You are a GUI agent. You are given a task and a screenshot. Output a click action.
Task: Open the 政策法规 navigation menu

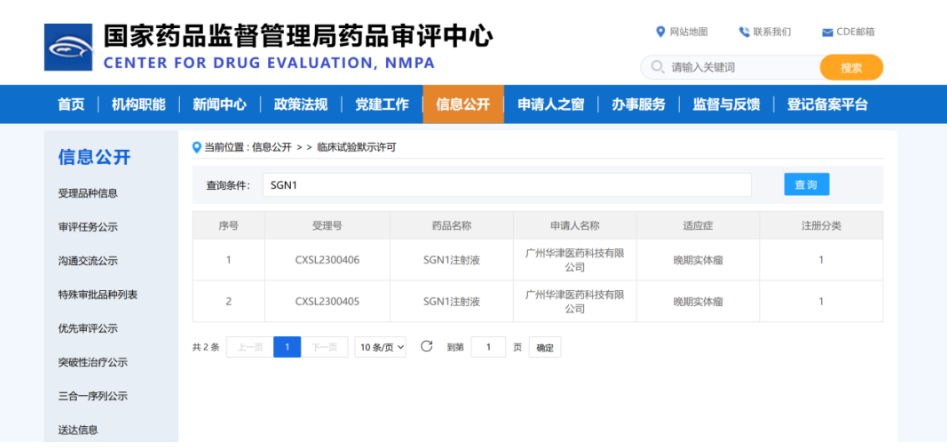click(300, 104)
